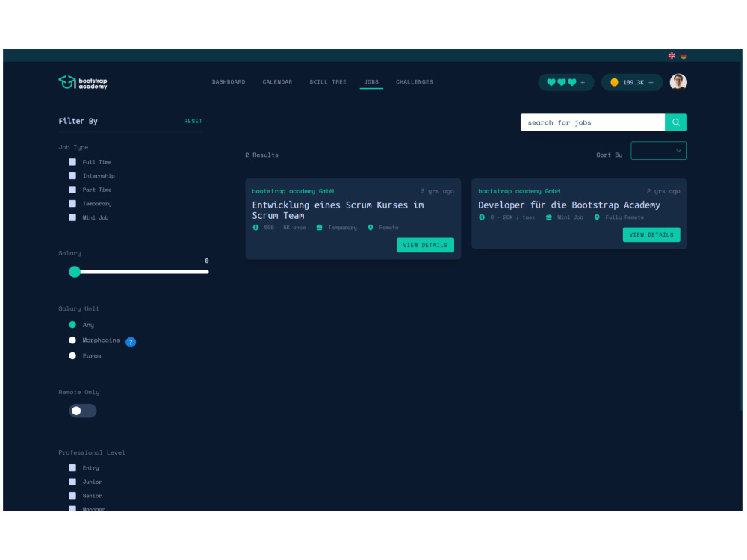Click salary icon on Developer job card
Screen dimensions: 747x560
point(482,217)
